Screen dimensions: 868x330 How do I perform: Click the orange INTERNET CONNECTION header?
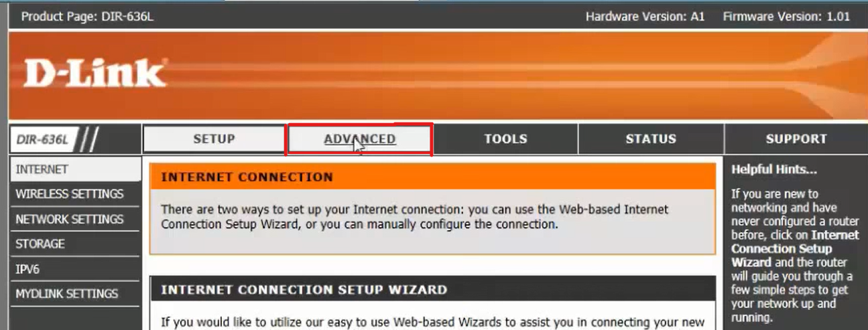[x=432, y=177]
